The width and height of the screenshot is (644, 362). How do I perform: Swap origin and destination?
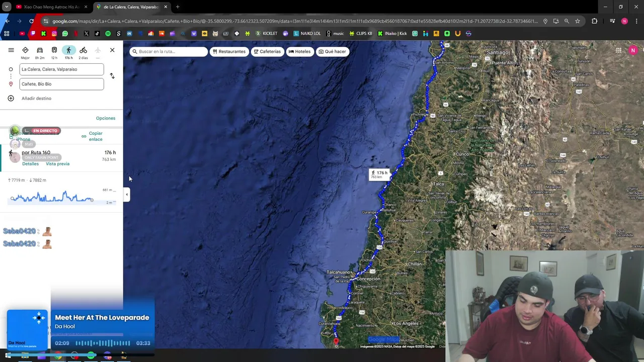coord(112,76)
